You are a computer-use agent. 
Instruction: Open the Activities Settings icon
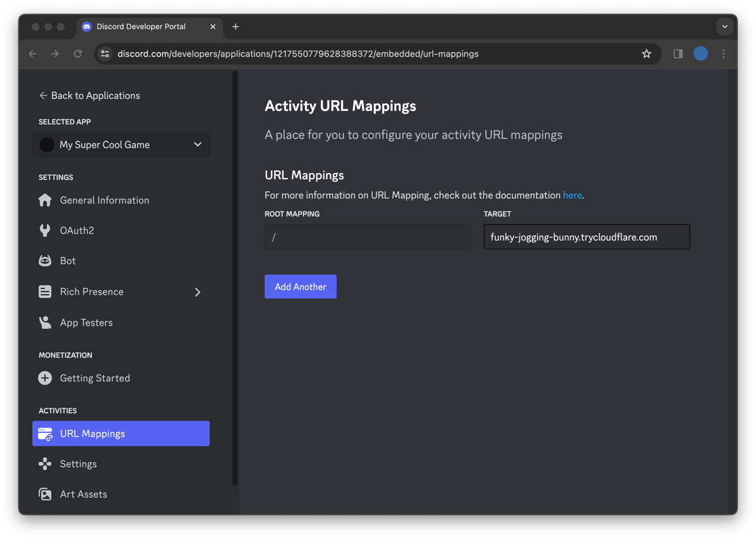(45, 464)
